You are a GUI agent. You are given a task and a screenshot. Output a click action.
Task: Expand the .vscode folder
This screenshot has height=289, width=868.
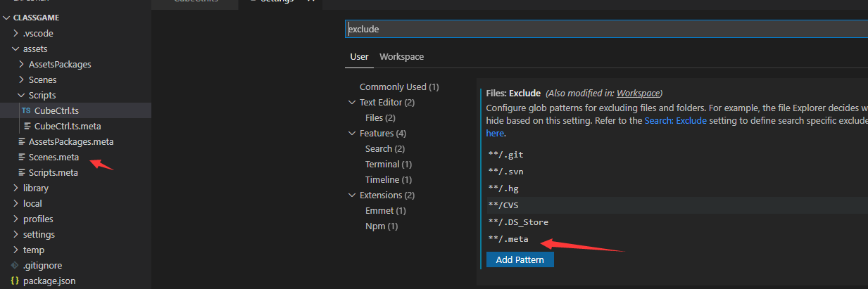tap(15, 33)
